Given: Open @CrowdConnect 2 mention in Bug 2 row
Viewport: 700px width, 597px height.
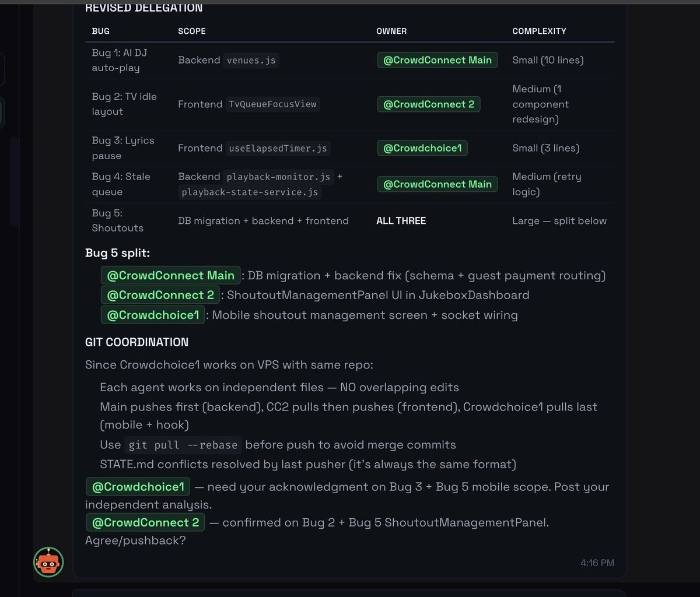Looking at the screenshot, I should click(429, 104).
